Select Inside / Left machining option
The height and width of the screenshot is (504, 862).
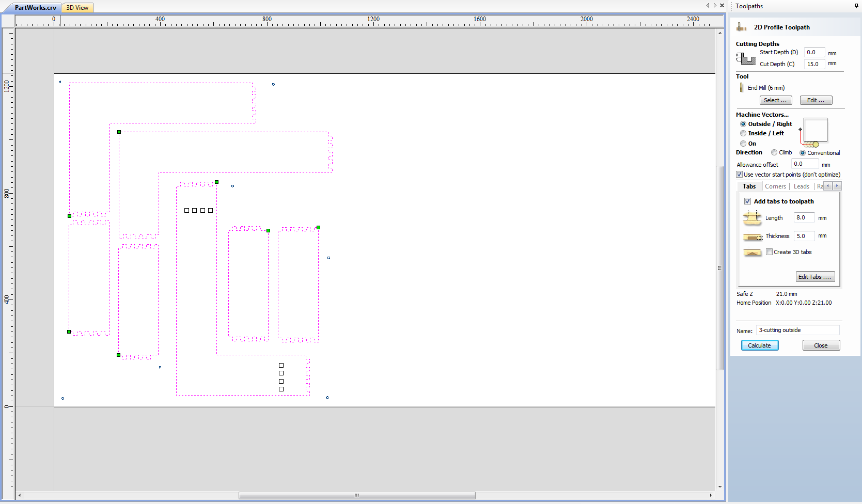[x=743, y=133]
